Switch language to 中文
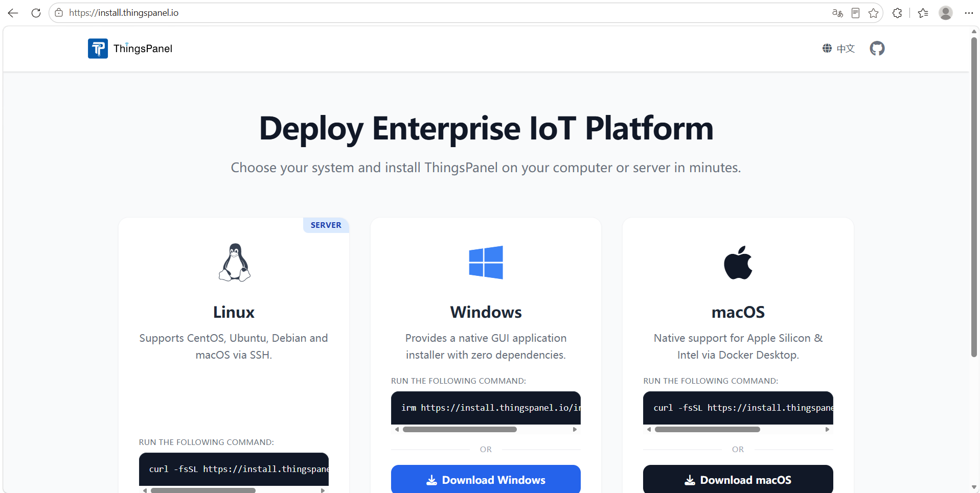980x493 pixels. coord(846,49)
